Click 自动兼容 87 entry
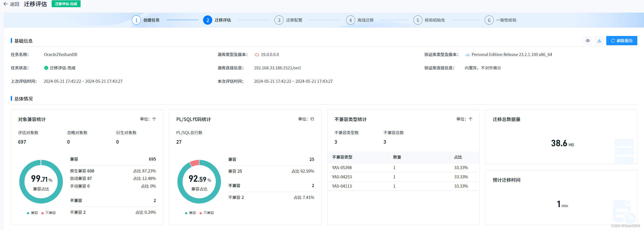 point(81,178)
